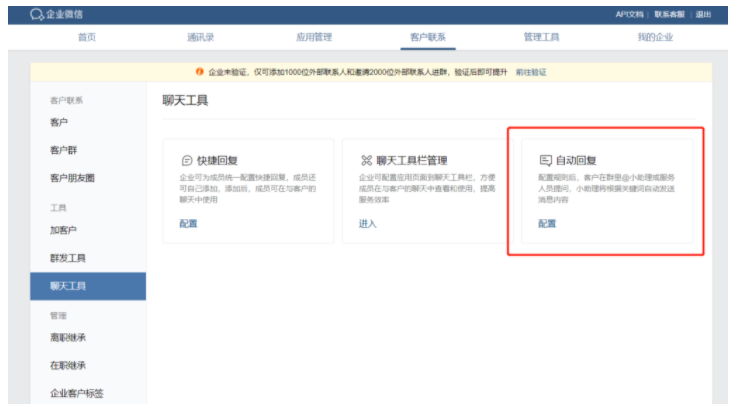This screenshot has width=736, height=417.
Task: Switch to the 通讯录 tab
Action: (x=200, y=37)
